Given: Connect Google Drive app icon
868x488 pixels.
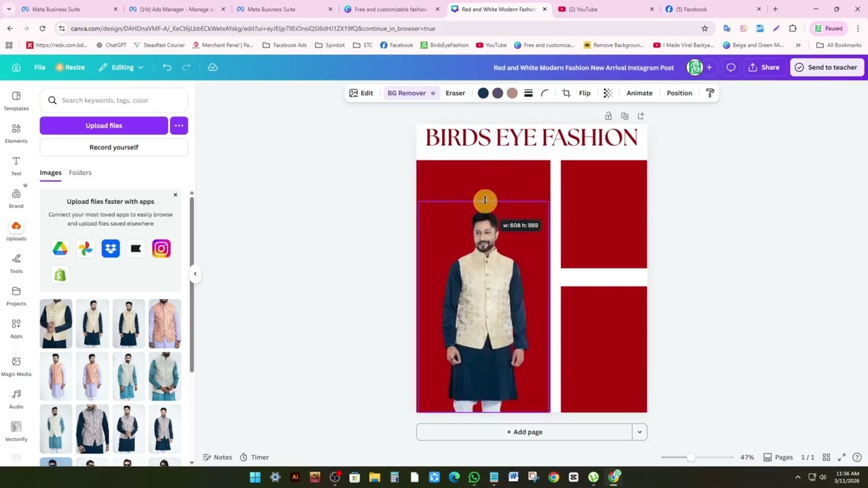Looking at the screenshot, I should 60,249.
